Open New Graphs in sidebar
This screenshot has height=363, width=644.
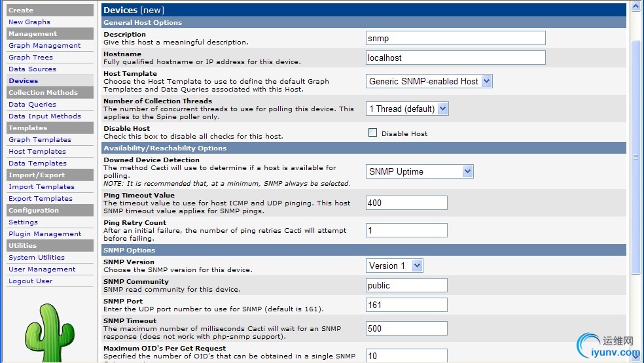point(29,22)
